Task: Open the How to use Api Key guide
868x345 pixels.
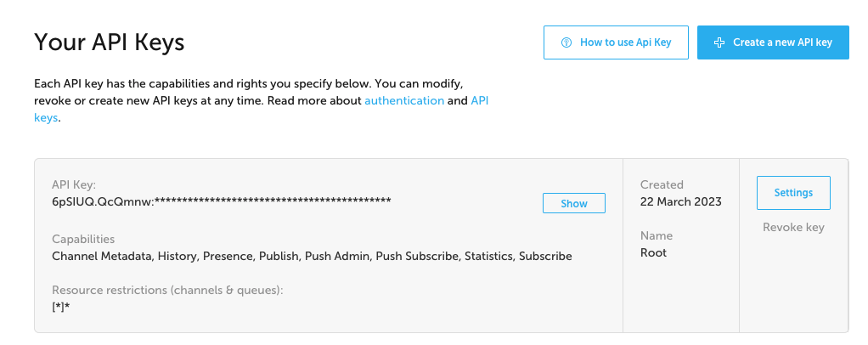Action: pos(615,42)
